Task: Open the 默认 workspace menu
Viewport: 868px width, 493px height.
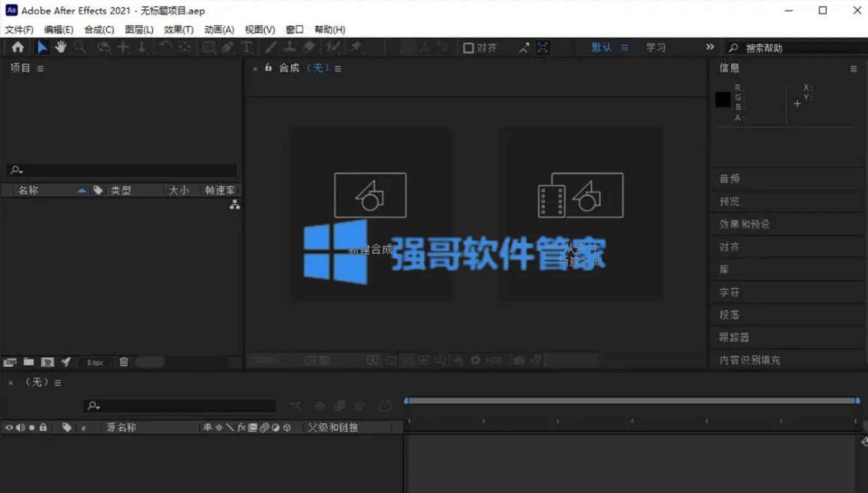Action: tap(624, 48)
